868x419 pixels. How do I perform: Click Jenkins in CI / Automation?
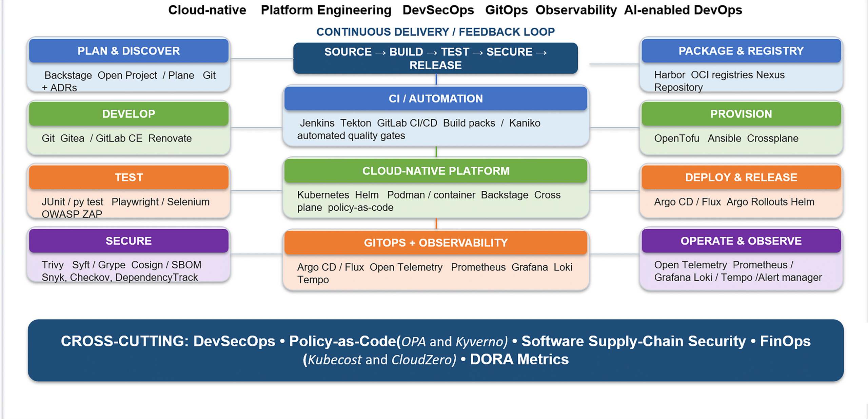coord(317,123)
